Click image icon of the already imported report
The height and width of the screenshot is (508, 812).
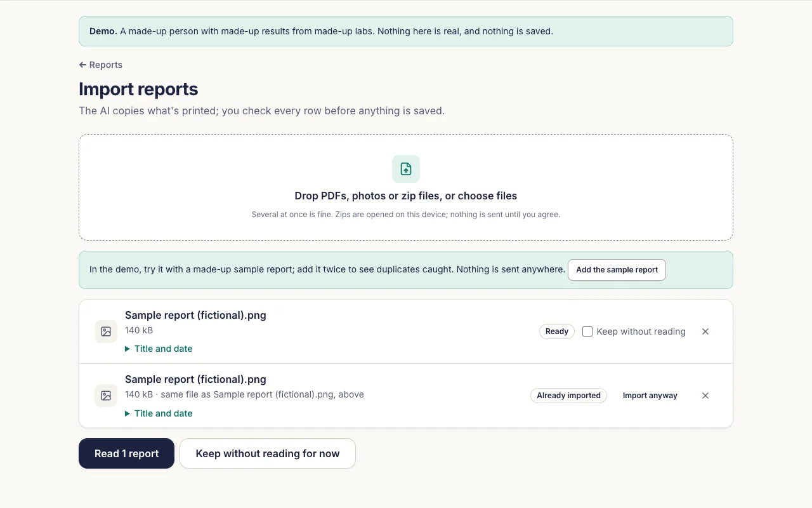point(106,396)
